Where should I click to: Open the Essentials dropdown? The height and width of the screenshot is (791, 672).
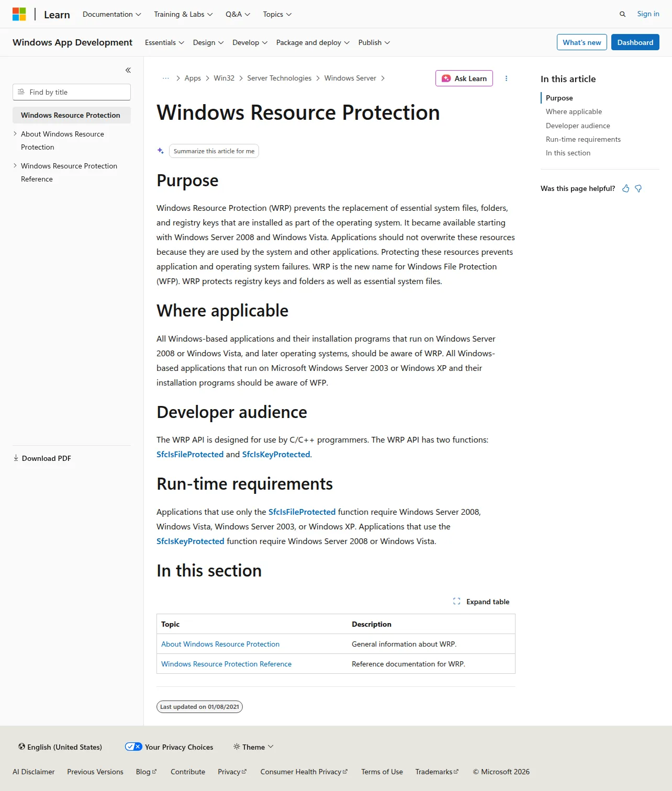(164, 42)
